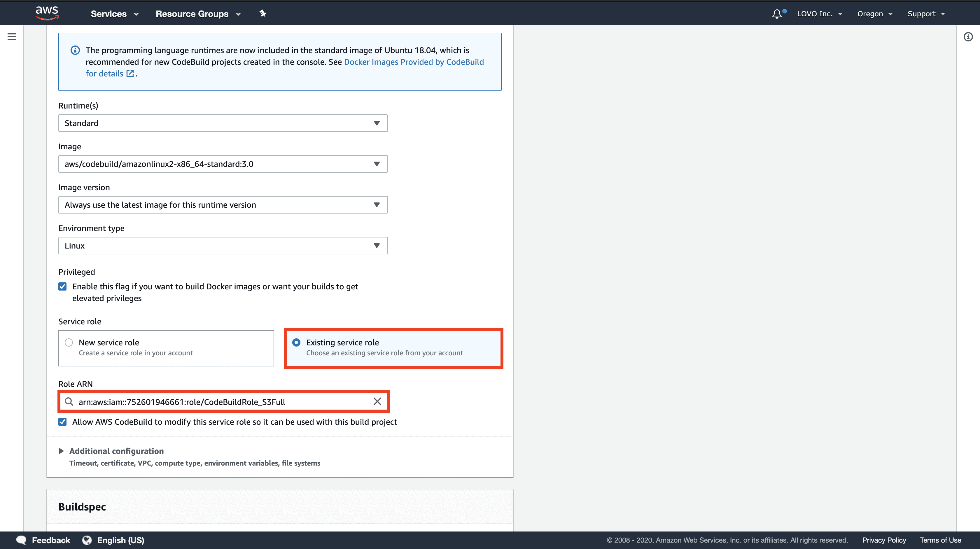
Task: Open the Runtime(s) Standard dropdown
Action: point(223,123)
